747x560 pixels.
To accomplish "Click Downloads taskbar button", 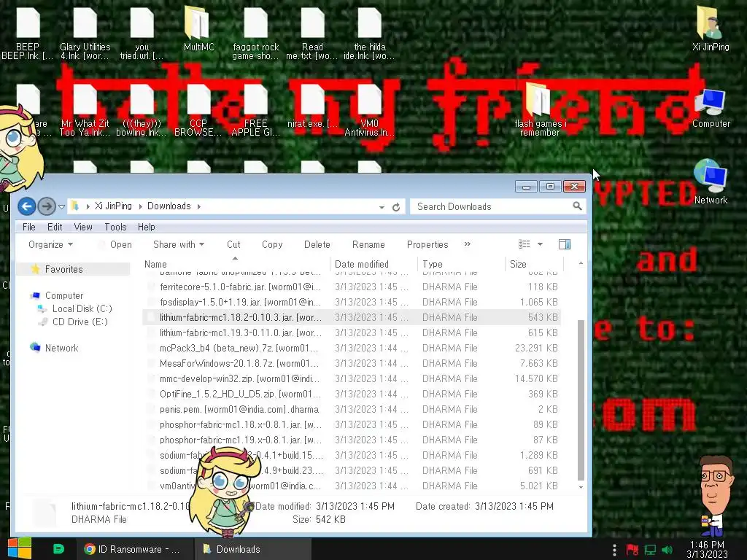I will pyautogui.click(x=252, y=549).
